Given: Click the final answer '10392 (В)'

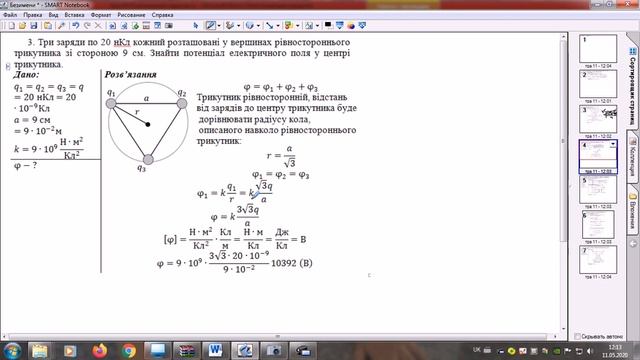Looking at the screenshot, I should (292, 263).
